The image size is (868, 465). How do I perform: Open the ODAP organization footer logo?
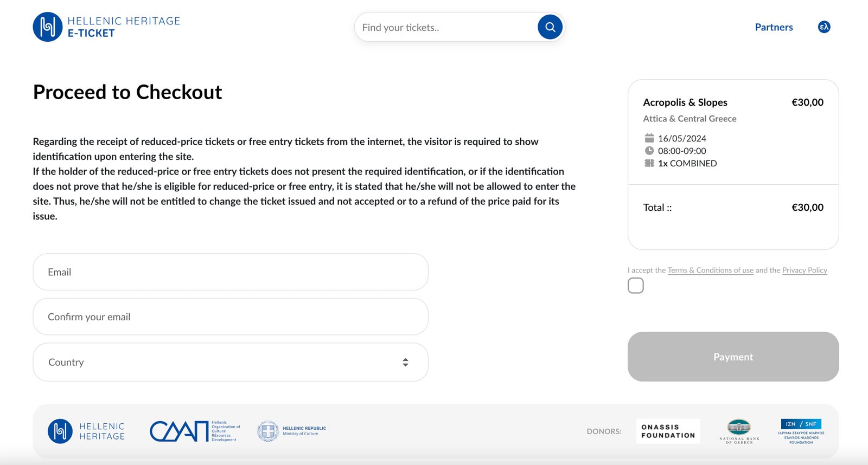click(x=194, y=431)
